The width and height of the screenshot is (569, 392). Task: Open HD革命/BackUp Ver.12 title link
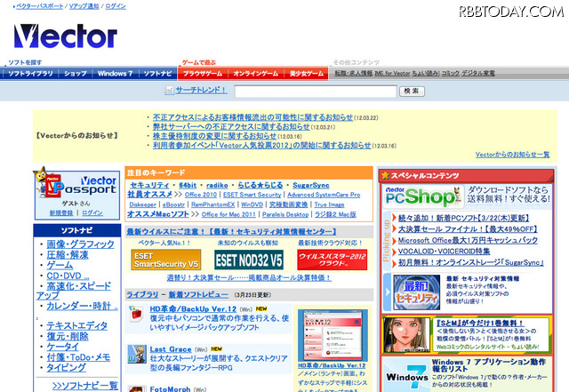193,309
